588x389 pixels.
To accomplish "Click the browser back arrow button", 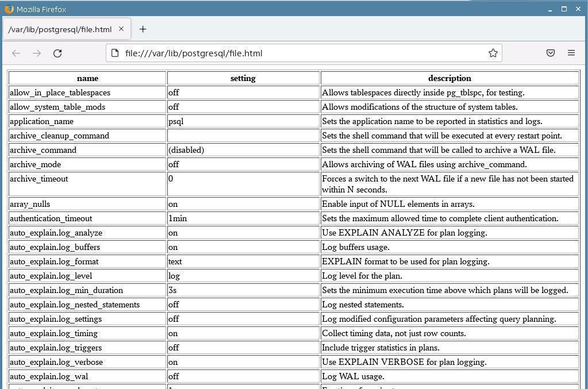I will [16, 53].
